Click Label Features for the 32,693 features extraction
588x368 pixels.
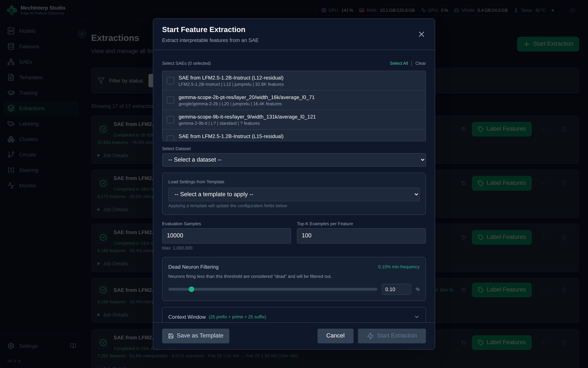click(501, 129)
